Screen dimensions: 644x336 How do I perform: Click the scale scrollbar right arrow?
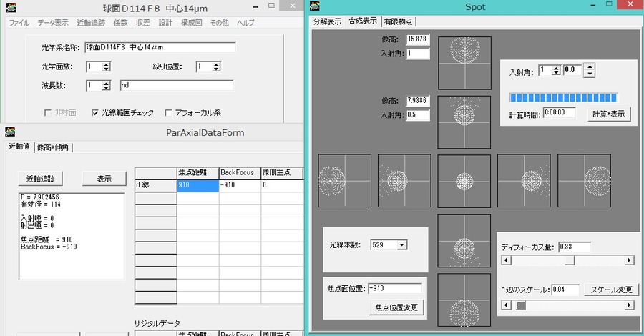pos(629,305)
